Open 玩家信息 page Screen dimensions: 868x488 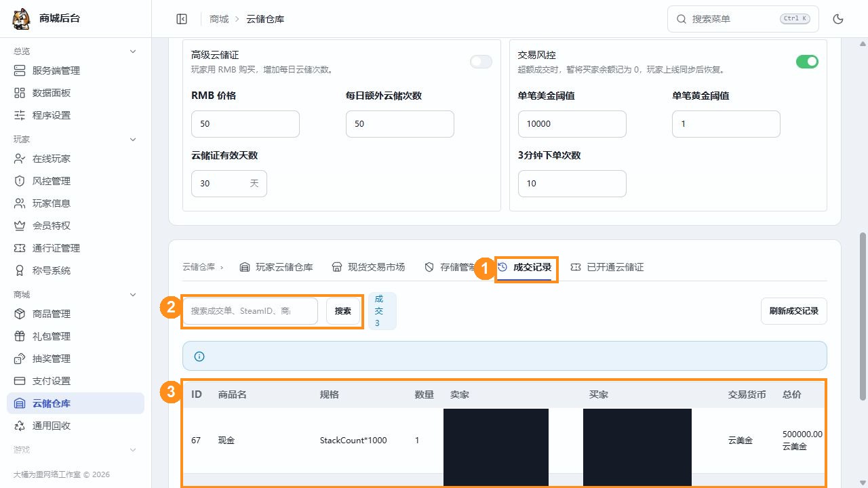coord(75,203)
